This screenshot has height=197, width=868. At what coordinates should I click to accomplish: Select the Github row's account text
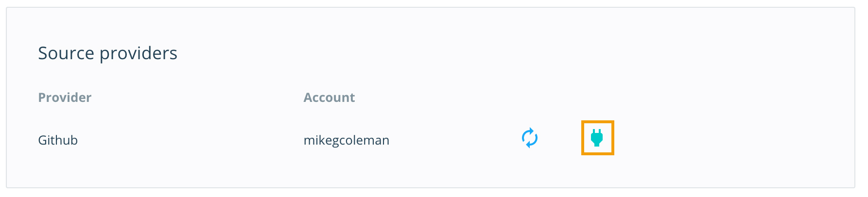(346, 140)
